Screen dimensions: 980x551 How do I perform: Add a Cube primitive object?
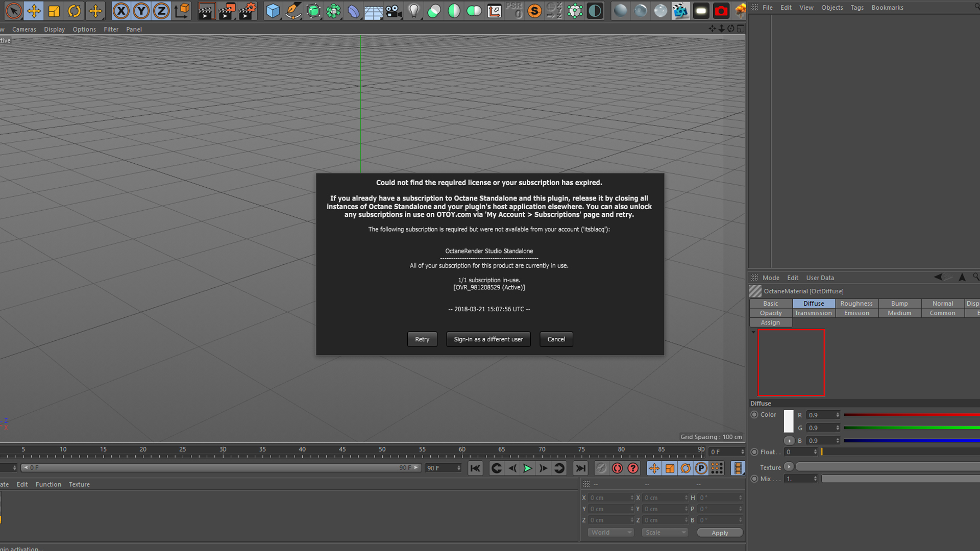(273, 11)
